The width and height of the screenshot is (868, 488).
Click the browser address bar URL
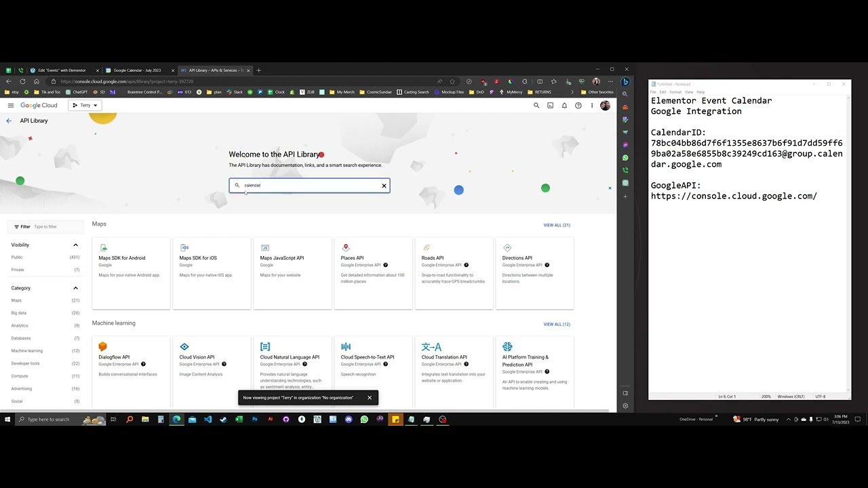pyautogui.click(x=127, y=81)
